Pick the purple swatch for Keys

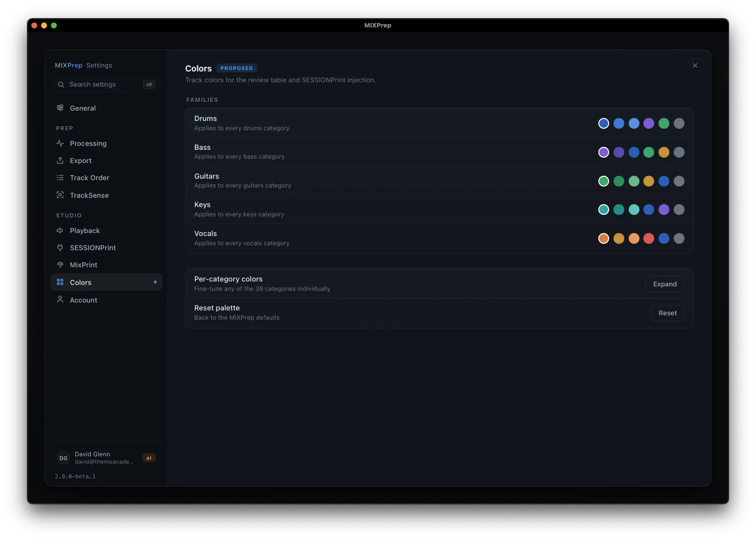coord(664,210)
